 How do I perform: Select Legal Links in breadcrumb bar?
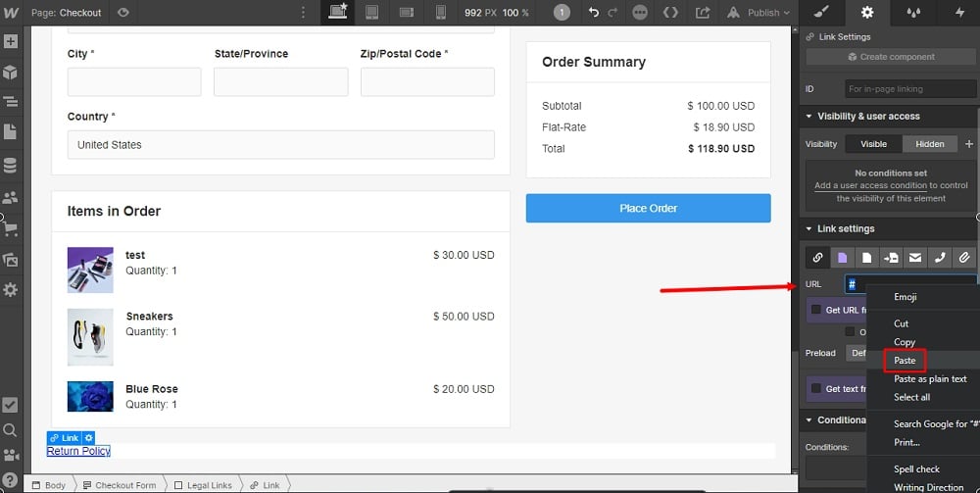pyautogui.click(x=203, y=485)
